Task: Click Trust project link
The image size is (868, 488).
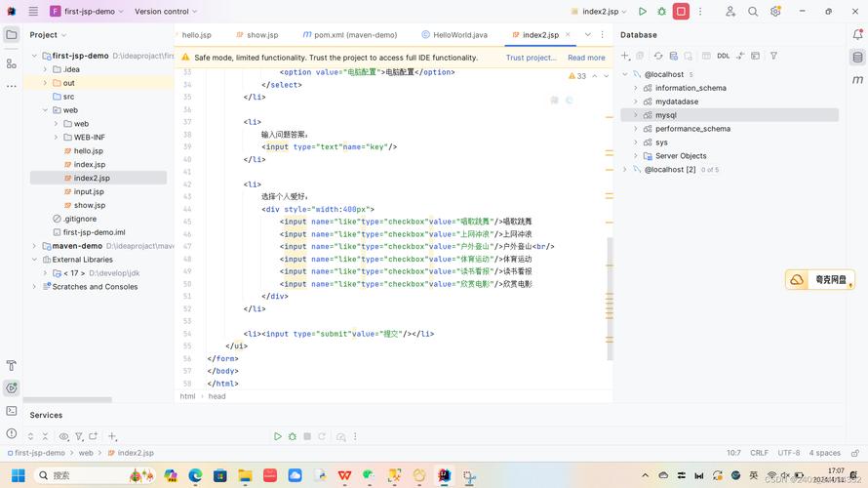Action: click(531, 58)
